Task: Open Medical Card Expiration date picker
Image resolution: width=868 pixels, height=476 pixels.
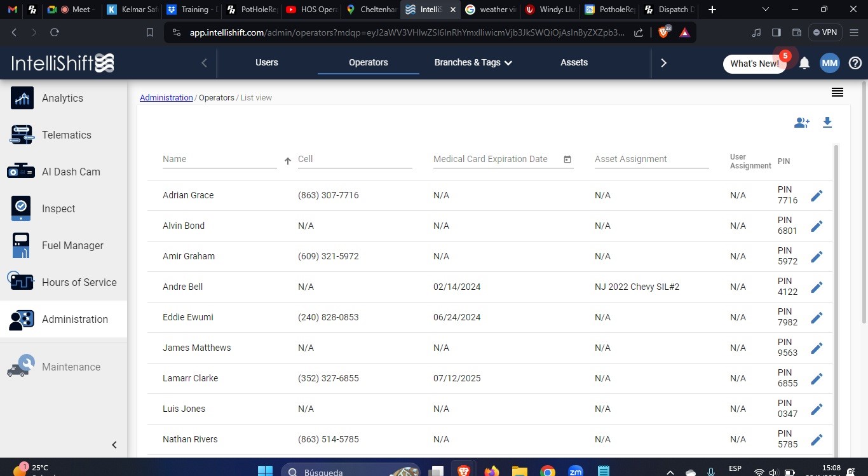Action: click(x=567, y=160)
